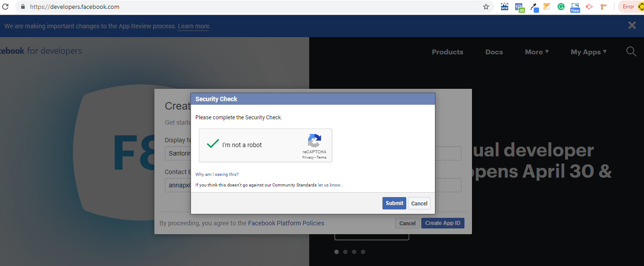This screenshot has width=644, height=266.
Task: Bookmark this page with the star icon
Action: 486,7
